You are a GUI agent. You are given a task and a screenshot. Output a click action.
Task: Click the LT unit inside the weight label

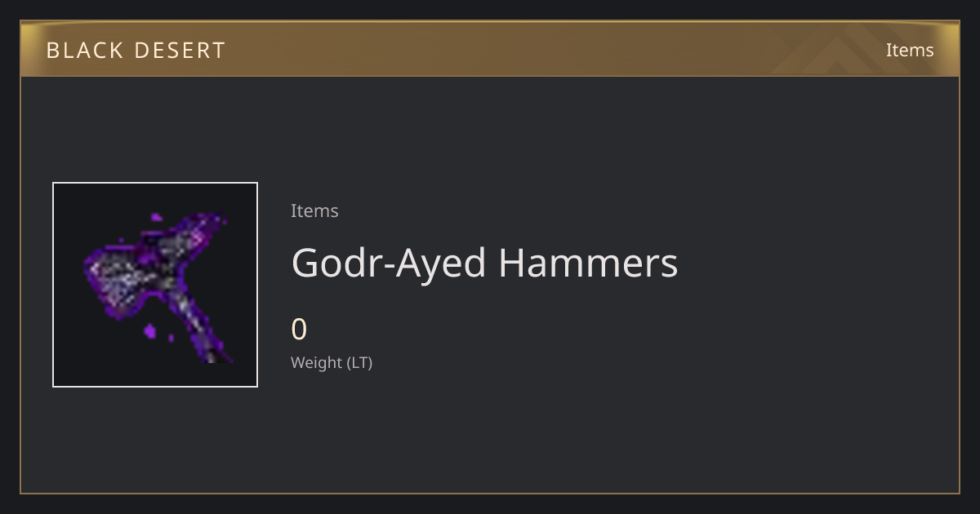coord(359,362)
